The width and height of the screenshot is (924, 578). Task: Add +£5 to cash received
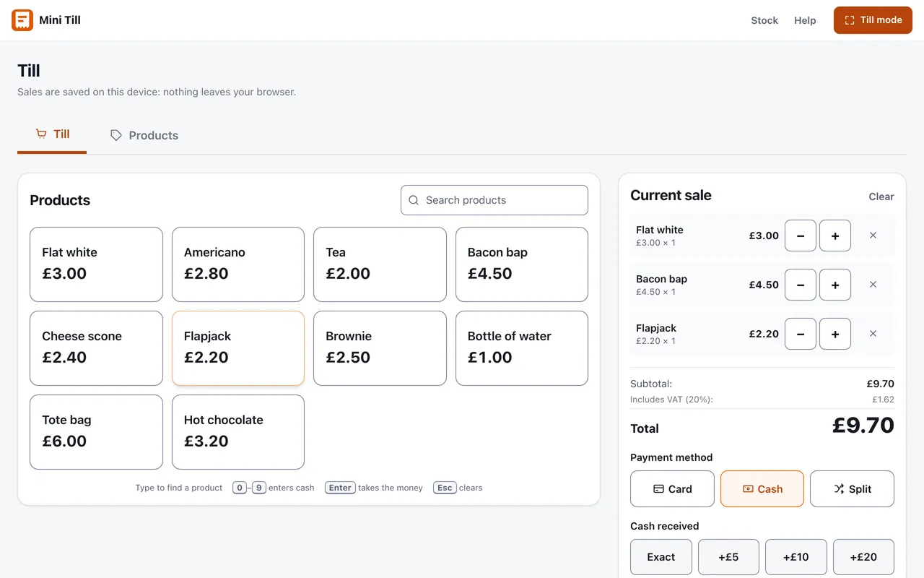point(728,557)
